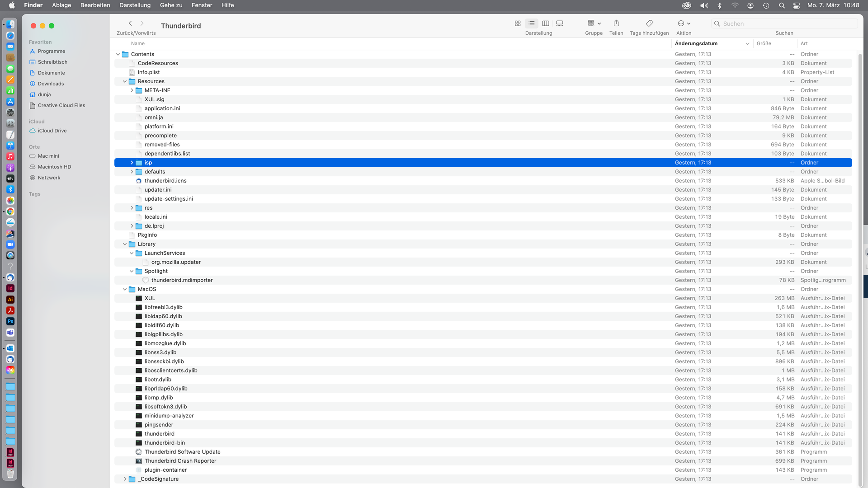Open Spotlight search in the menu bar
The image size is (868, 488).
coord(782,5)
